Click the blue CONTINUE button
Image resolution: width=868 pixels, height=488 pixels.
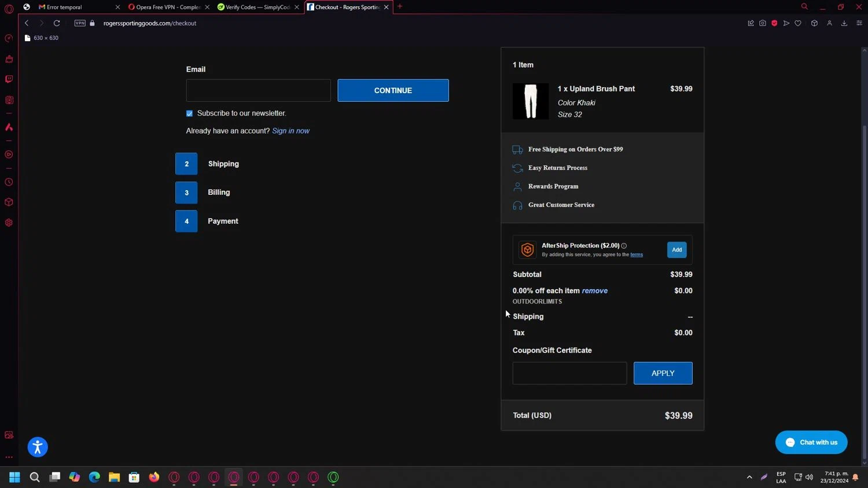point(393,90)
